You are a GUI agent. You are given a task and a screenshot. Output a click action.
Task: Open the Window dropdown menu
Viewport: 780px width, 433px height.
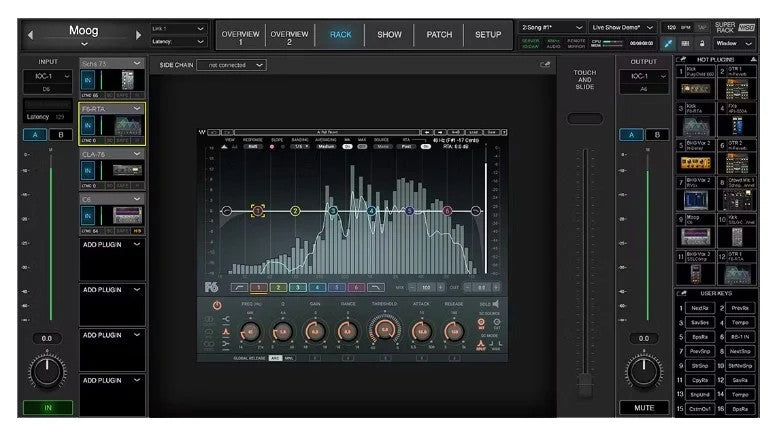(x=734, y=44)
